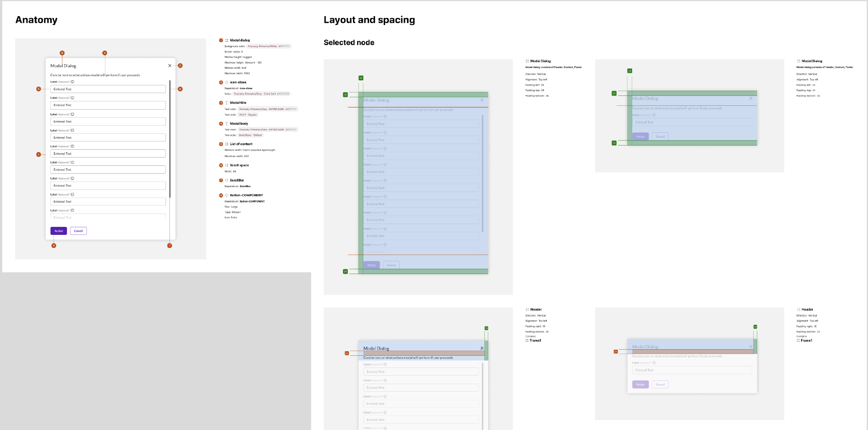Image resolution: width=868 pixels, height=430 pixels.
Task: Click the frame icon next to Scroll space annotation
Action: click(226, 165)
